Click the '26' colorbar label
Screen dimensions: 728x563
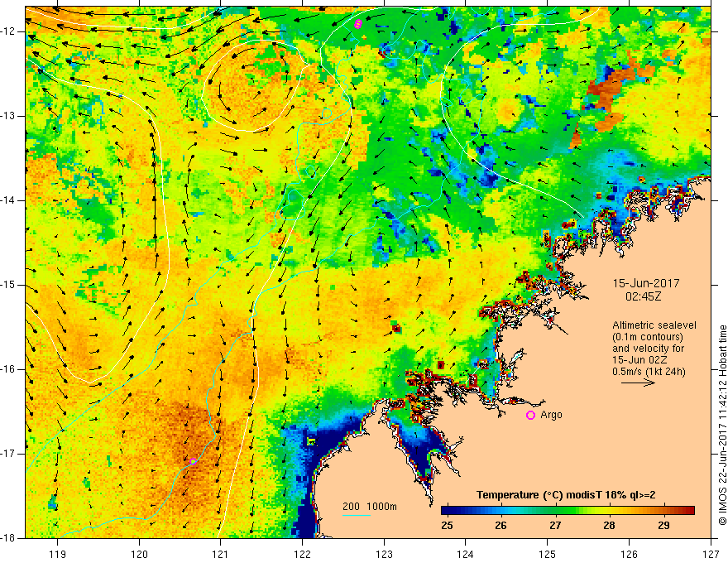[500, 526]
